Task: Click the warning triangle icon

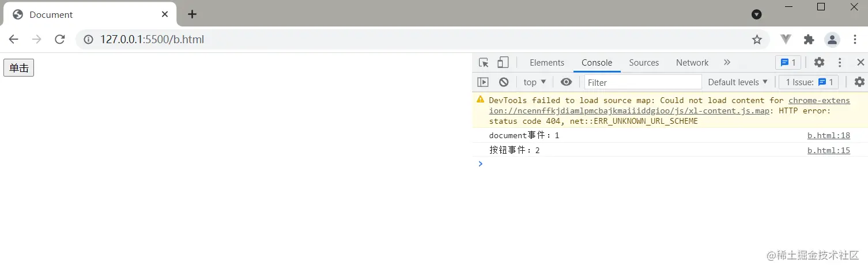Action: [x=481, y=100]
